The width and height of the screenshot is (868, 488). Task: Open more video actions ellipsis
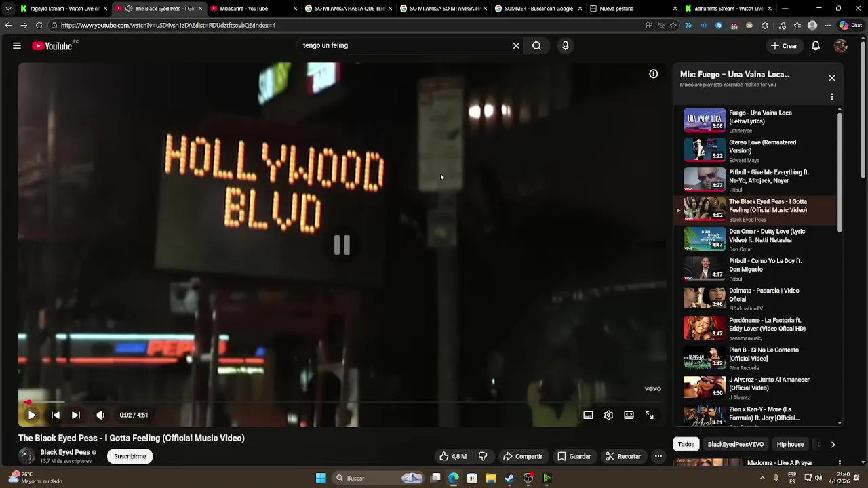pos(658,456)
